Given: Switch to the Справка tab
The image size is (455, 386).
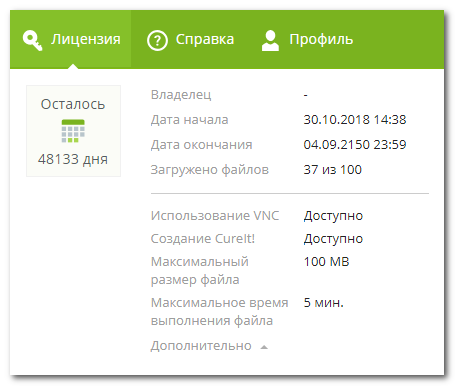Looking at the screenshot, I should [191, 40].
